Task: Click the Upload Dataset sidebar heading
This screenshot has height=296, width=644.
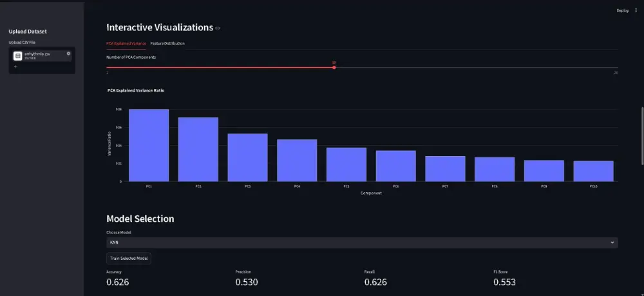Action: pos(28,32)
